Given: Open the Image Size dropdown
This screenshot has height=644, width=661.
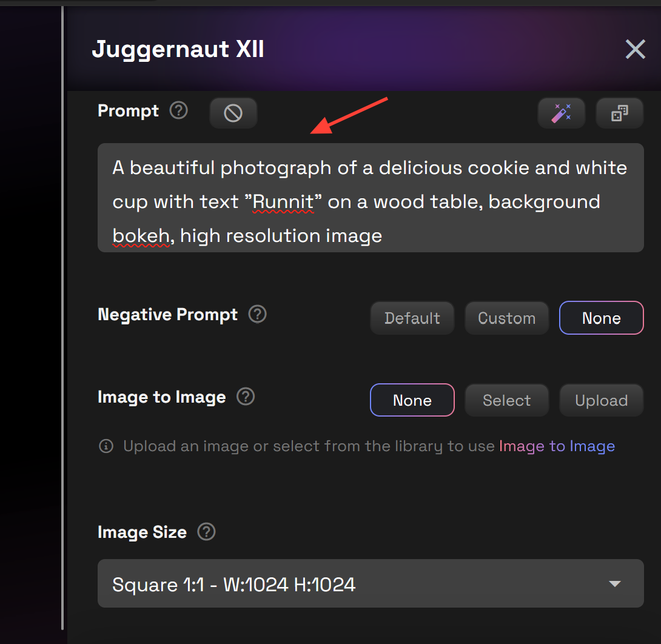Looking at the screenshot, I should coord(371,583).
